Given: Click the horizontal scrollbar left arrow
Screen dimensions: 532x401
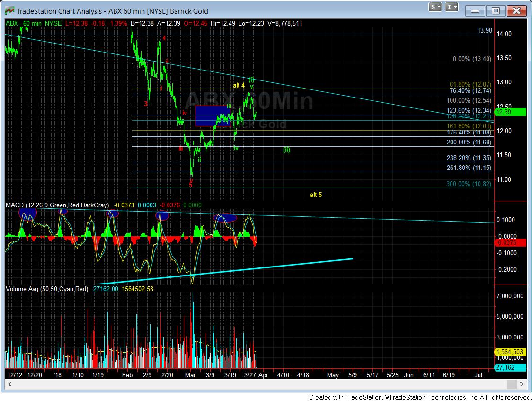Looking at the screenshot, I should click(10, 384).
